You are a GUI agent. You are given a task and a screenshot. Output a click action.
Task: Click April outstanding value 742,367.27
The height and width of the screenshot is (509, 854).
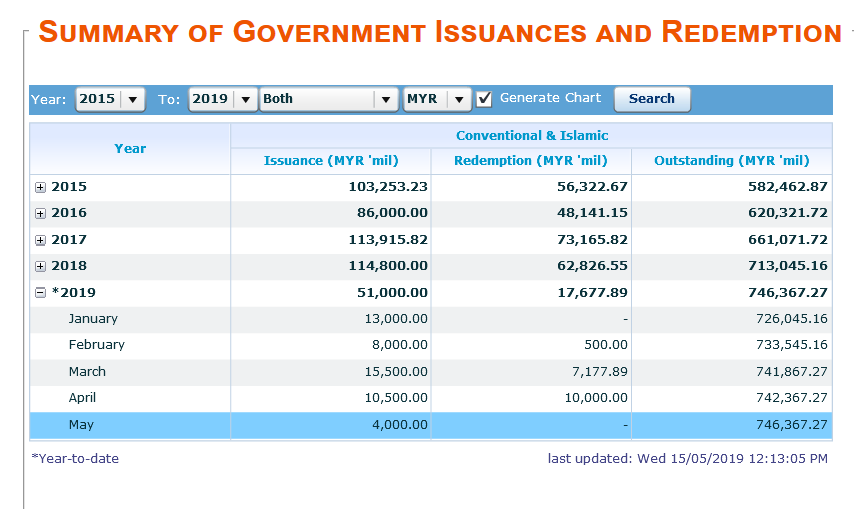(791, 397)
